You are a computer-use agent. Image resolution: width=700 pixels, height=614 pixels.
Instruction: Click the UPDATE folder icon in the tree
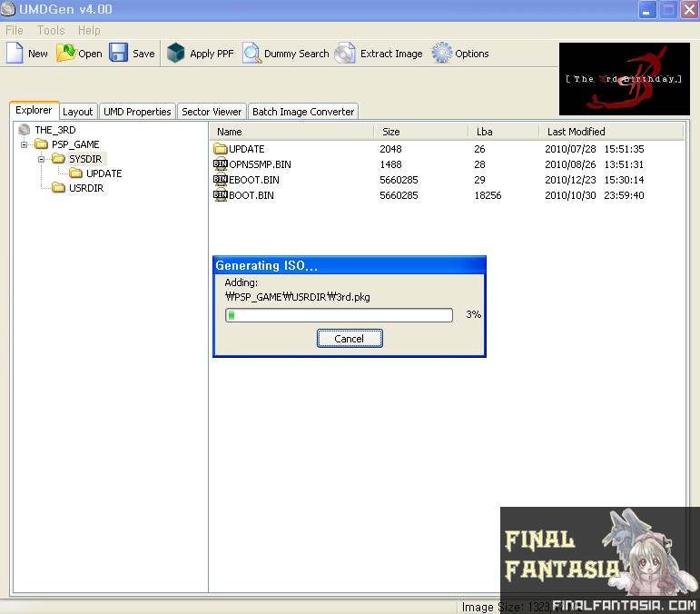click(x=76, y=173)
